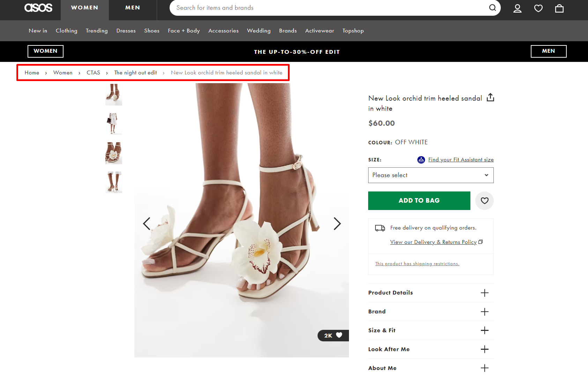Image resolution: width=588 pixels, height=377 pixels.
Task: Show previous product image arrow
Action: point(147,224)
